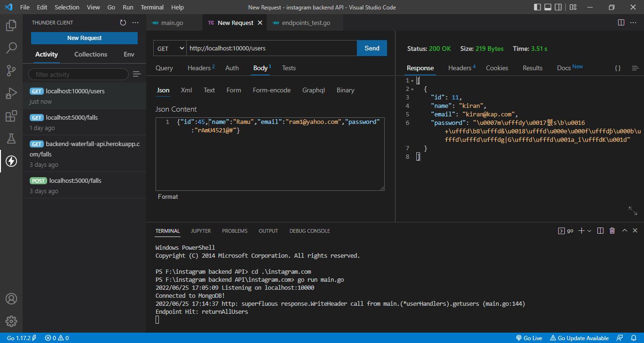Open the Tests request tab
Image resolution: width=644 pixels, height=343 pixels.
click(289, 68)
